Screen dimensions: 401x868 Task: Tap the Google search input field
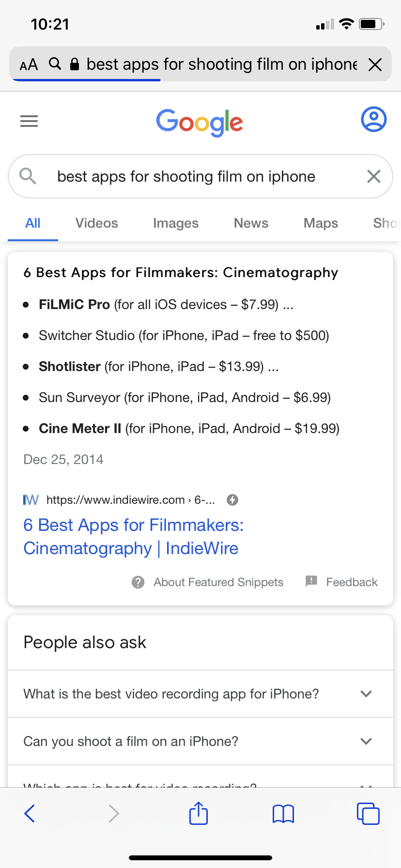tap(194, 176)
